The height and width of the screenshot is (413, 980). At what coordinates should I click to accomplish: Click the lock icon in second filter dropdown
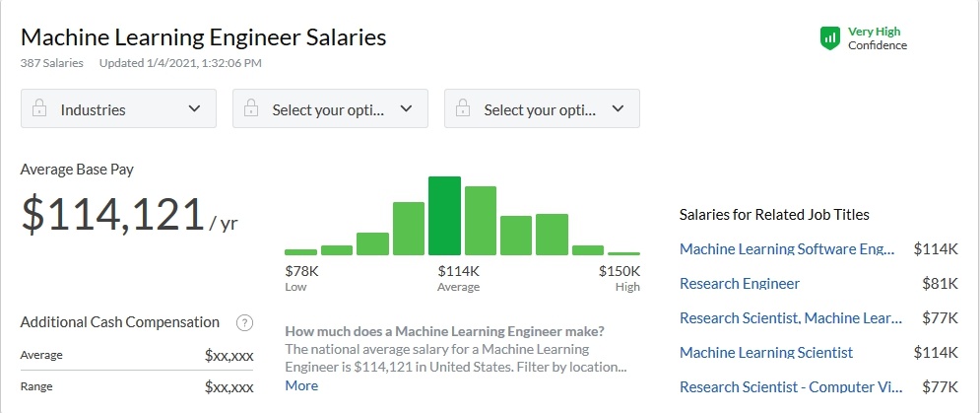(252, 109)
